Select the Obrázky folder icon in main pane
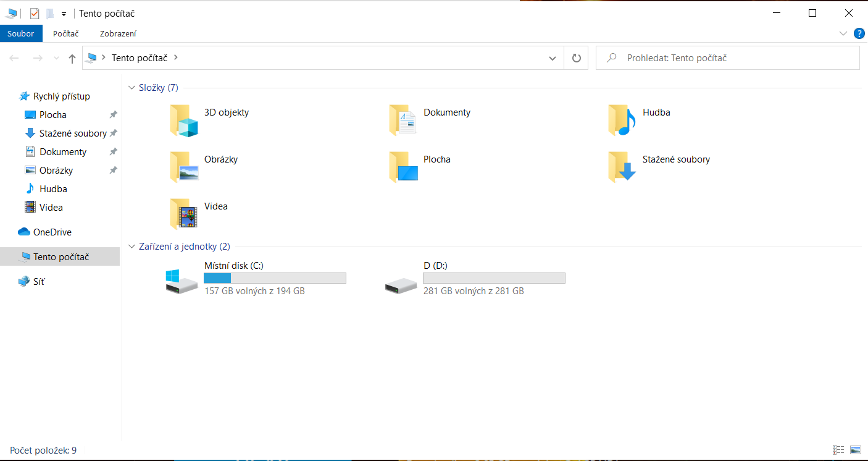This screenshot has height=461, width=868. click(184, 167)
